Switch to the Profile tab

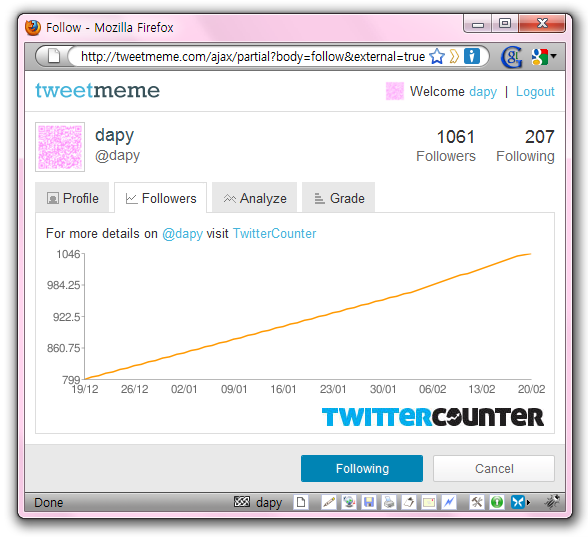point(72,198)
